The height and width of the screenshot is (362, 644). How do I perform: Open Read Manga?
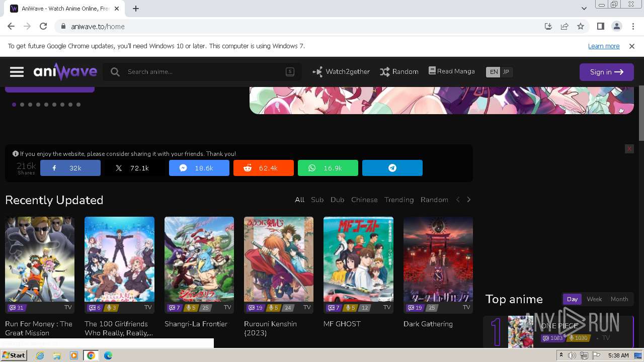[x=452, y=71]
